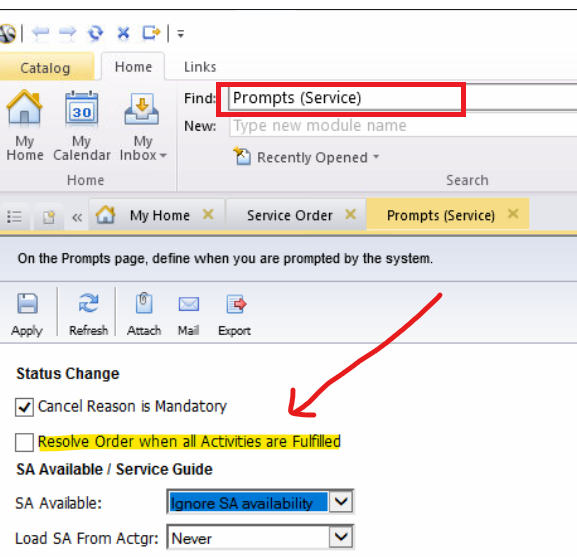Image resolution: width=577 pixels, height=557 pixels.
Task: Open My Calendar from the ribbon
Action: 82,126
